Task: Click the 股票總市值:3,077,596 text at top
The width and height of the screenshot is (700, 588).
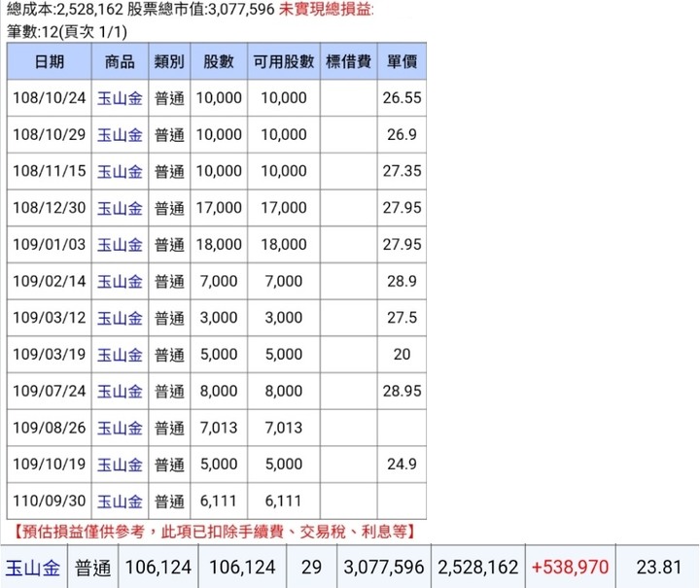Action: click(x=201, y=9)
